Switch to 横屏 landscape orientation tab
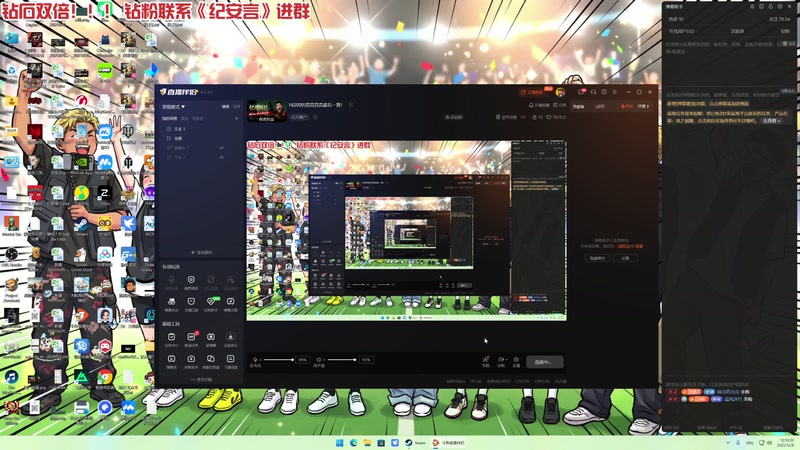This screenshot has height=450, width=800. (225, 107)
